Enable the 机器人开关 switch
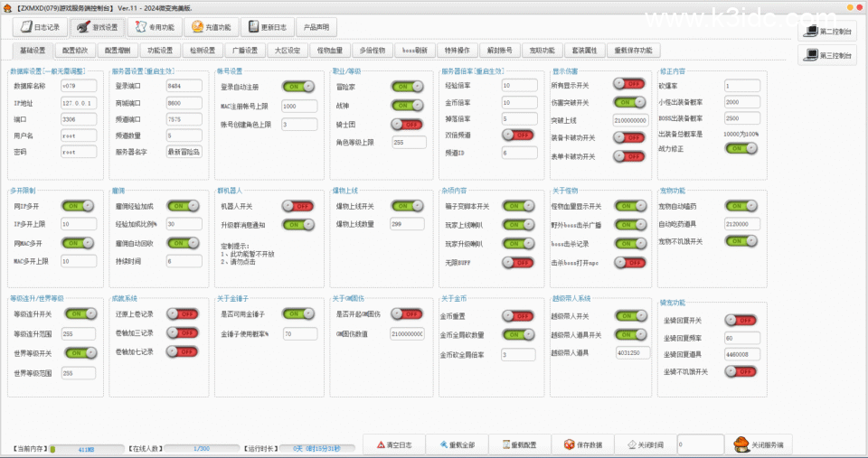Viewport: 868px width, 458px height. click(x=298, y=206)
